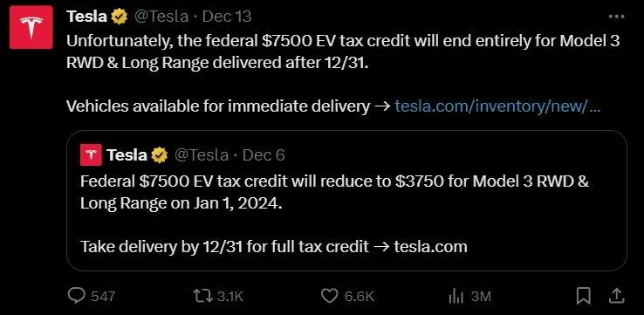Click the gold verified badge next to Tesla
Screen dimensions: 644x315
coord(119,17)
